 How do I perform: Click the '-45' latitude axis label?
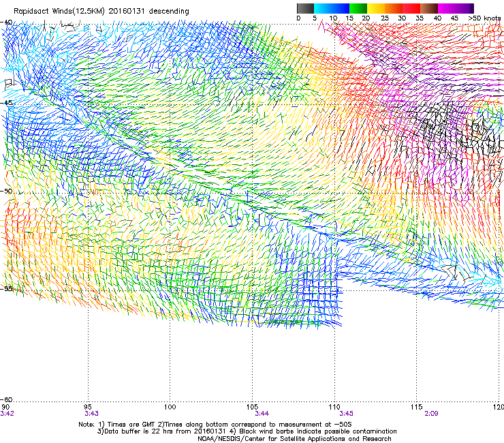pos(6,103)
